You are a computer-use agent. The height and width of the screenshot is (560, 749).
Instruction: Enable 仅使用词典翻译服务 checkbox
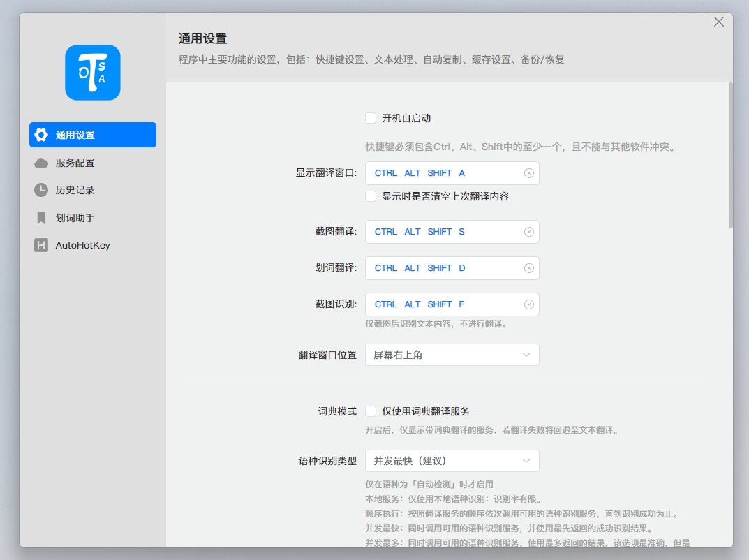(x=371, y=411)
